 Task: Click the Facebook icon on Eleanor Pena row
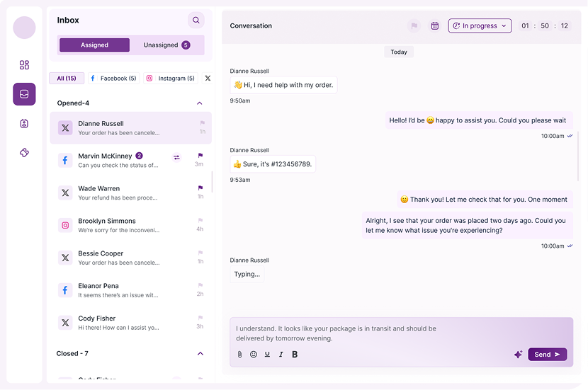point(65,290)
